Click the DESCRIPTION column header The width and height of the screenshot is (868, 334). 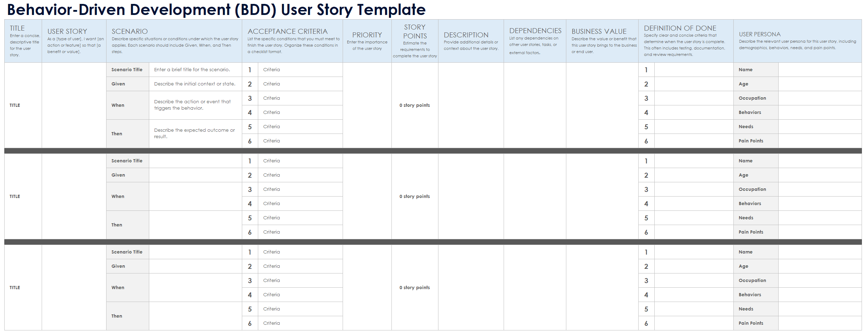[x=471, y=41]
